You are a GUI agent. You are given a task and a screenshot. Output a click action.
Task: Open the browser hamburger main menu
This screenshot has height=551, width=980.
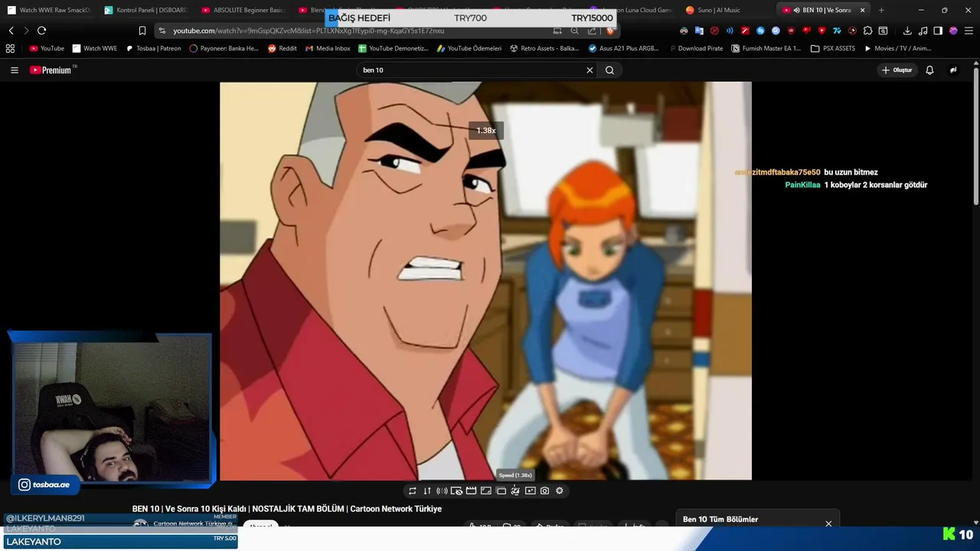pos(969,31)
